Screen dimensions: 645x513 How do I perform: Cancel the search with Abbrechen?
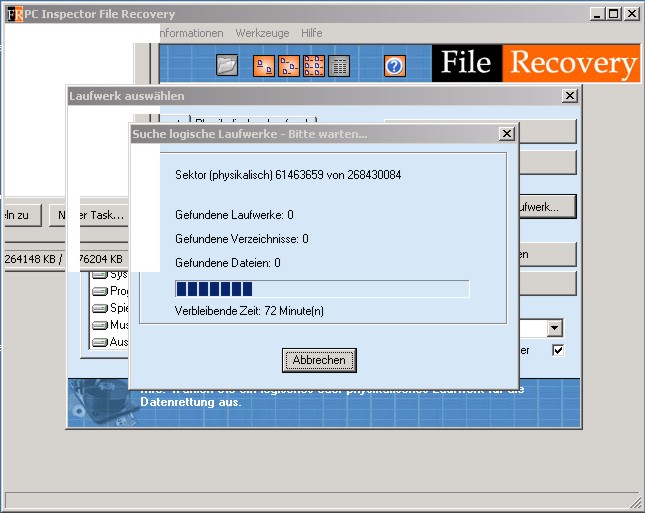click(x=319, y=360)
